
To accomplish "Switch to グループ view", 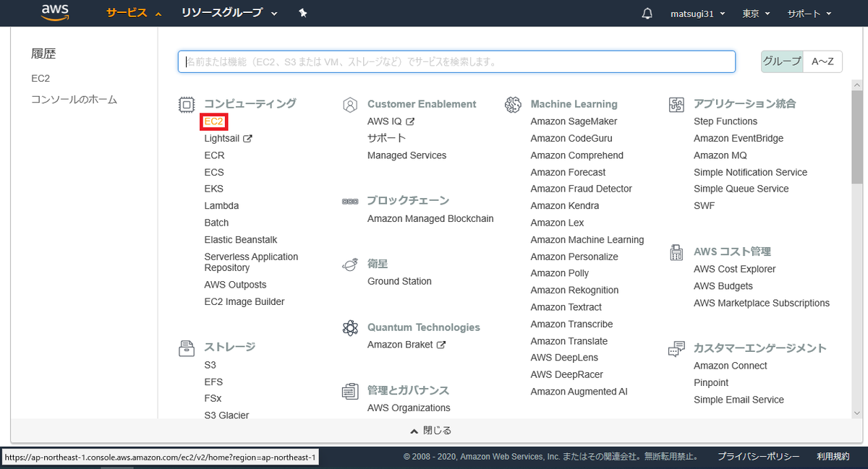I will (782, 61).
